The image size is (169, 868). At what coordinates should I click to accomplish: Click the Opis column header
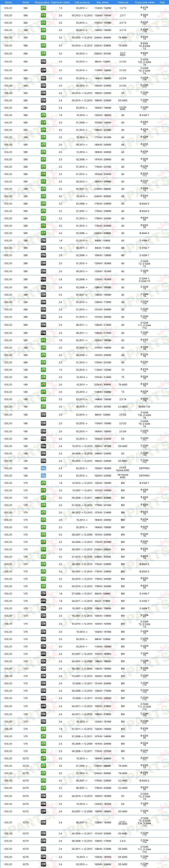tap(163, 2)
